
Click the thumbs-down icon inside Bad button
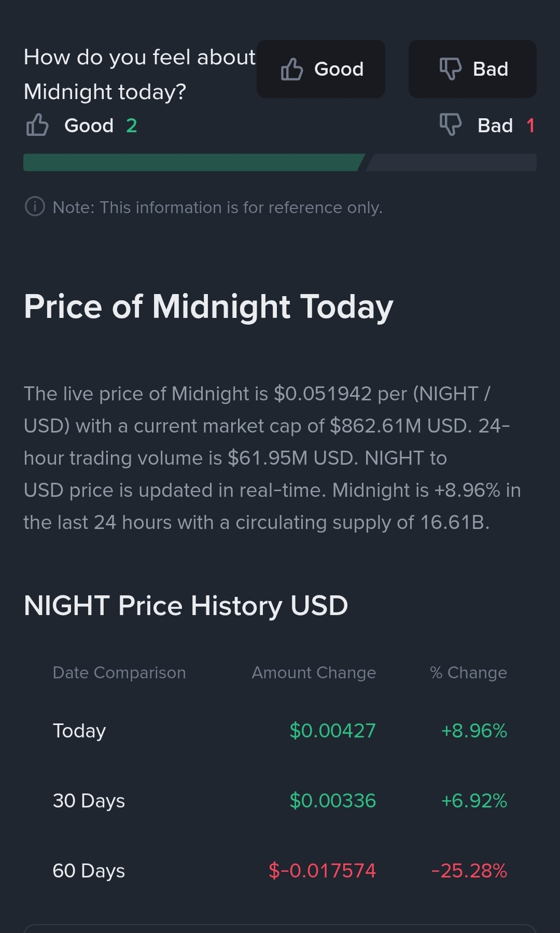pyautogui.click(x=450, y=68)
